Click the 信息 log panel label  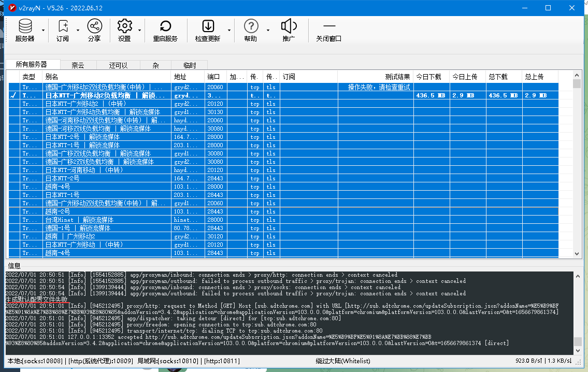pyautogui.click(x=15, y=266)
